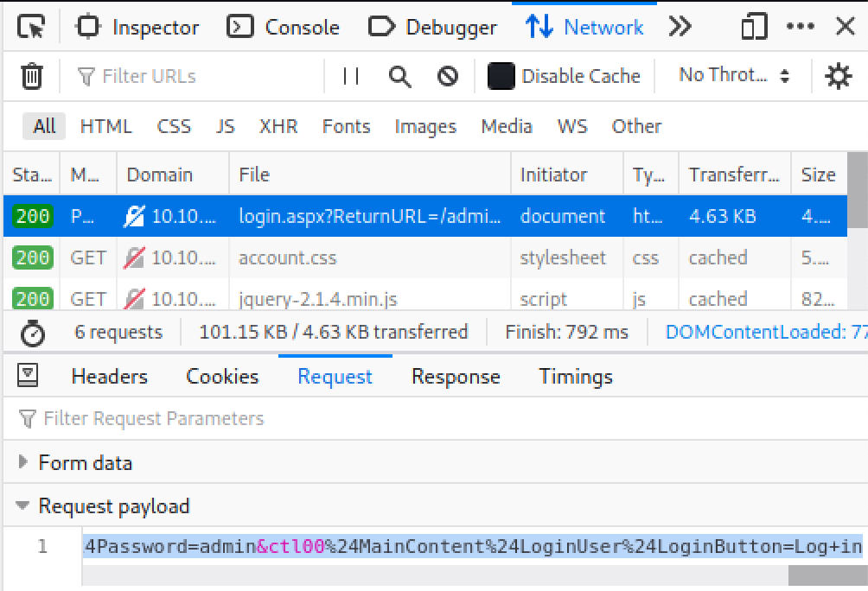Screen dimensions: 868x591
Task: Filter requests by JS
Action: click(226, 126)
